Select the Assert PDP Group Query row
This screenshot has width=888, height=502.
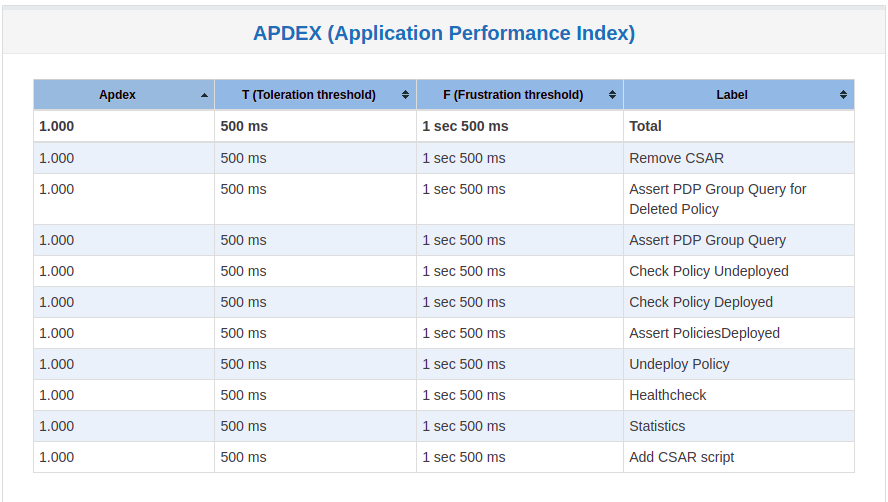pyautogui.click(x=444, y=240)
